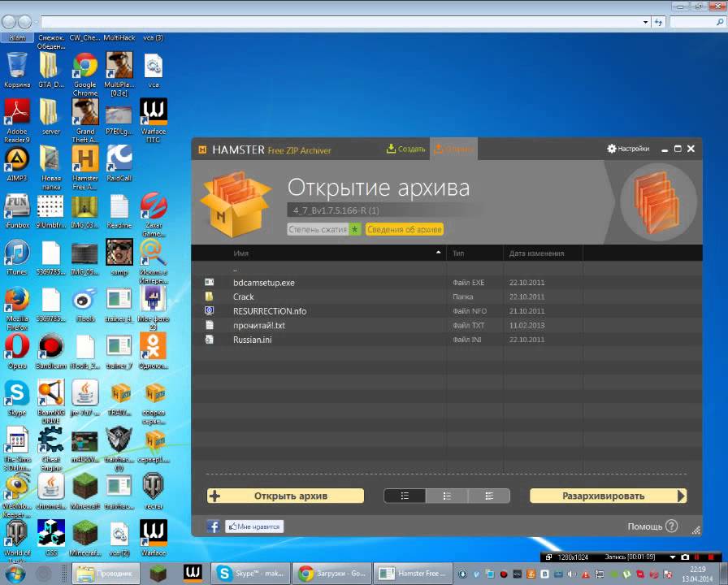Click the archive name field 4_7_Bv1.7.5.166-R

pyautogui.click(x=383, y=210)
